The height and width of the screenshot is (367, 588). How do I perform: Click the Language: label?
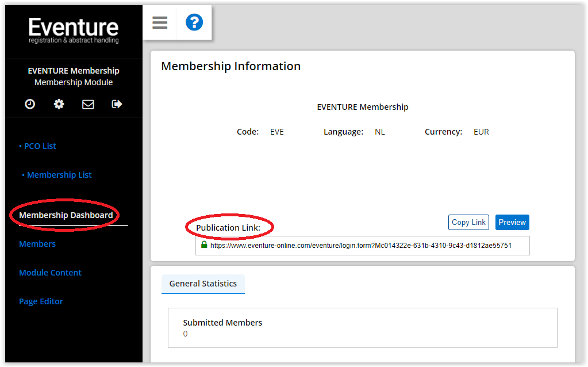tap(344, 132)
